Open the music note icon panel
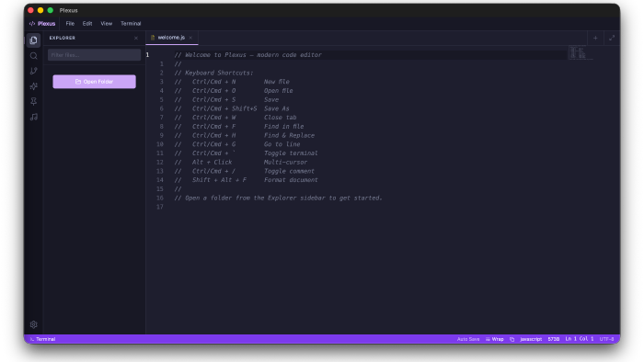This screenshot has width=644, height=362. (34, 117)
